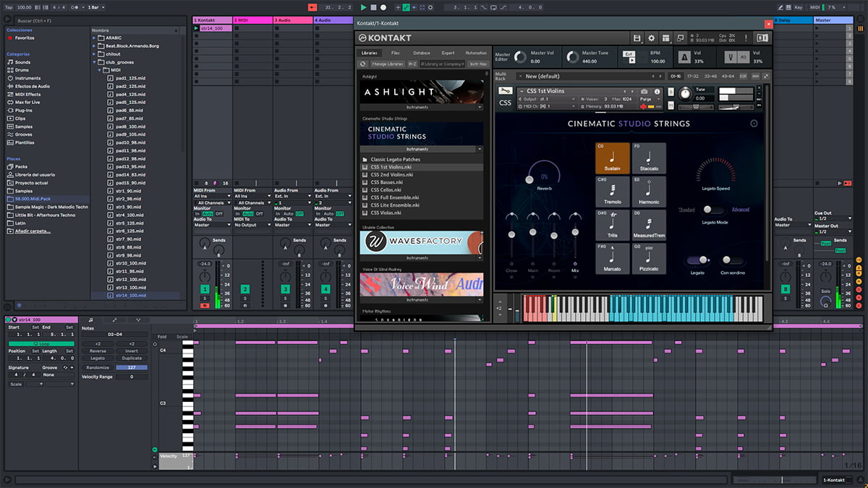Switch to Kontakt Expert tab

coord(448,53)
